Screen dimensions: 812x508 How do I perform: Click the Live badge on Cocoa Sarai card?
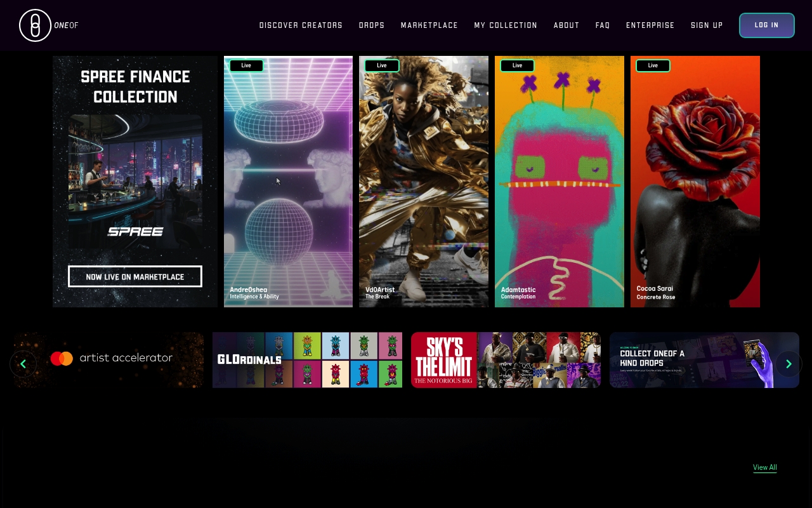coord(653,65)
